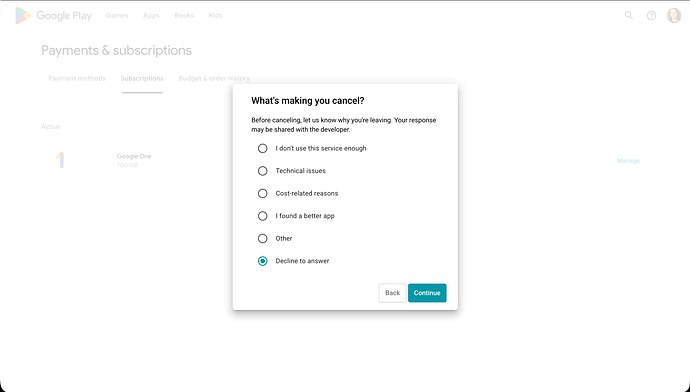Click the Continue button
This screenshot has width=690, height=392.
[x=427, y=293]
